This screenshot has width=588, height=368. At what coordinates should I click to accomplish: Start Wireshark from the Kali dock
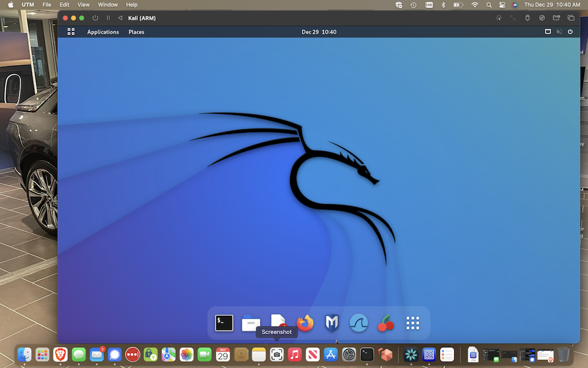point(359,323)
